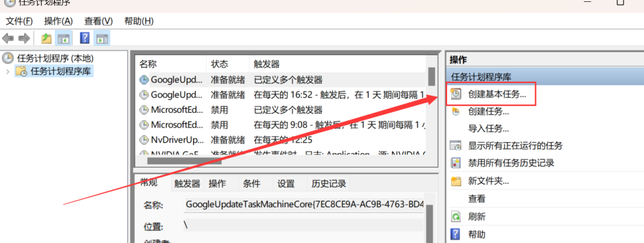The image size is (644, 243).
Task: Click the 在每天的 9:08 trigger cell
Action: 339,125
